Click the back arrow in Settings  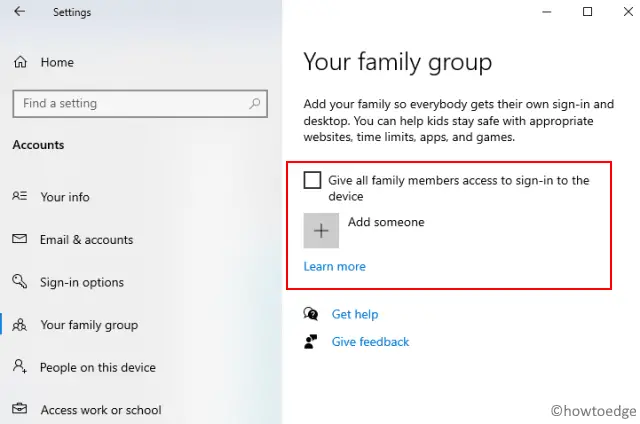(x=19, y=11)
